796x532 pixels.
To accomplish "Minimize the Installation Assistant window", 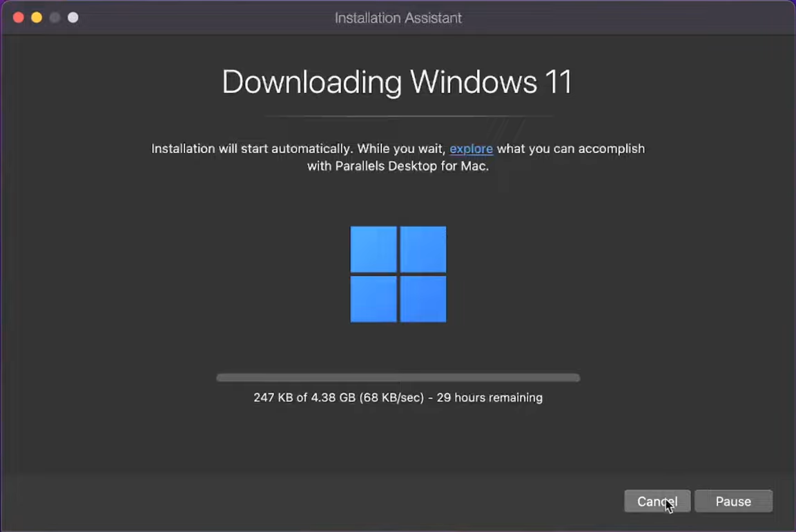I will tap(37, 18).
